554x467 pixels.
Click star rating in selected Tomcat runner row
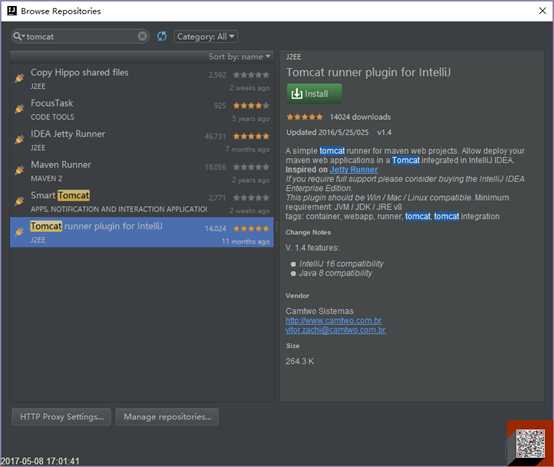(251, 229)
